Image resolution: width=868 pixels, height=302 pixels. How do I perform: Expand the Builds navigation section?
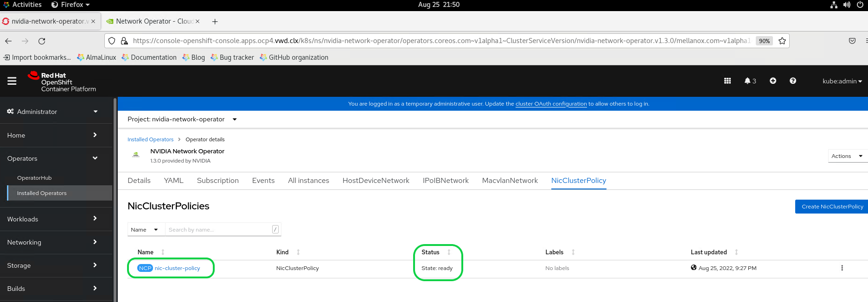56,289
